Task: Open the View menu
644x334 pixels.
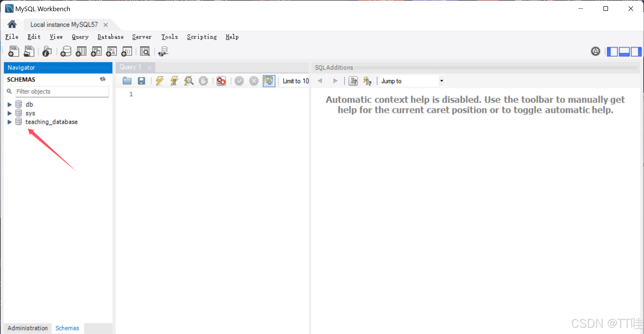Action: coord(56,37)
